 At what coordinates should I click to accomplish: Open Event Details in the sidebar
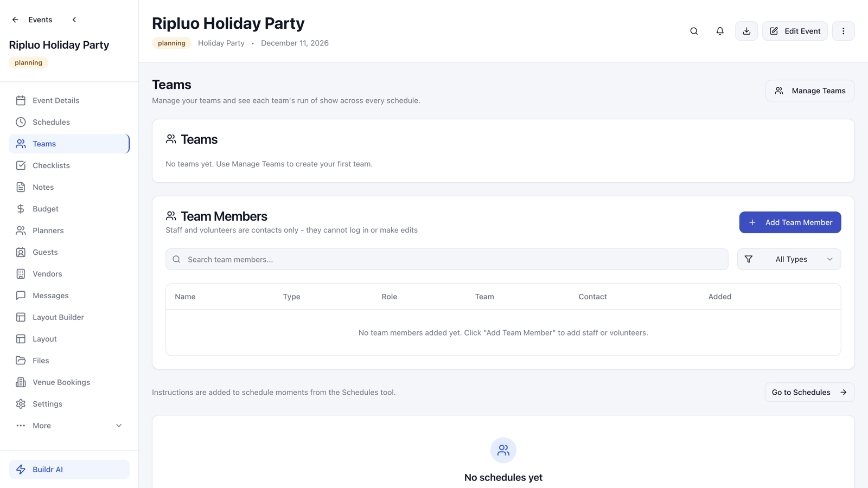coord(69,100)
